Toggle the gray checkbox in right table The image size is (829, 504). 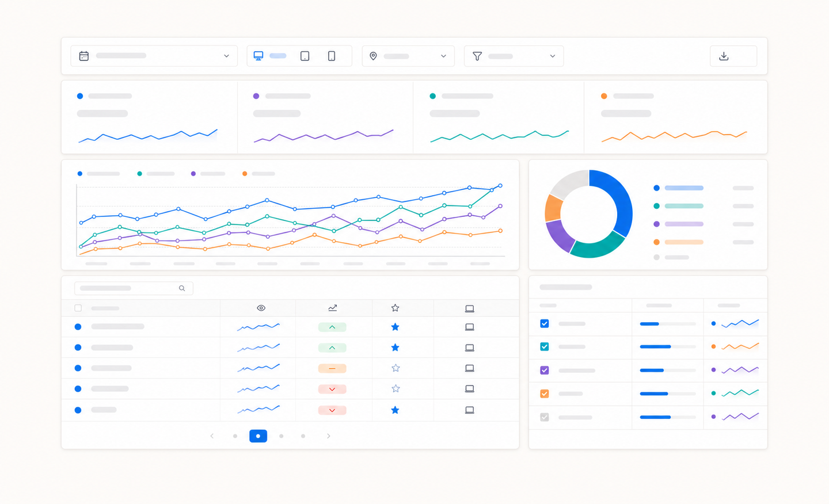point(545,417)
